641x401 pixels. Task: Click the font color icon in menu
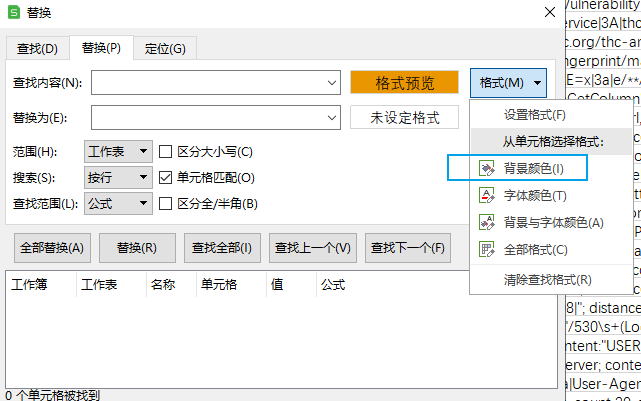tap(487, 195)
